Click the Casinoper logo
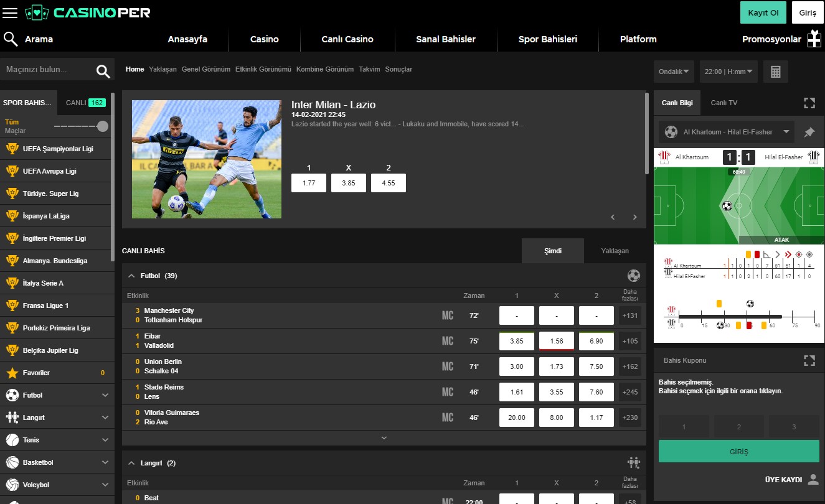Image resolution: width=825 pixels, height=504 pixels. coord(87,12)
